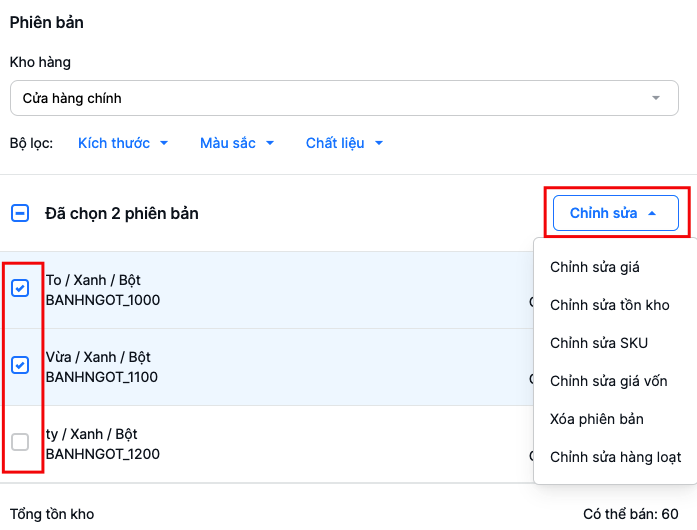This screenshot has width=697, height=530.
Task: Select Chỉnh sửa SKU menu item
Action: pos(598,343)
